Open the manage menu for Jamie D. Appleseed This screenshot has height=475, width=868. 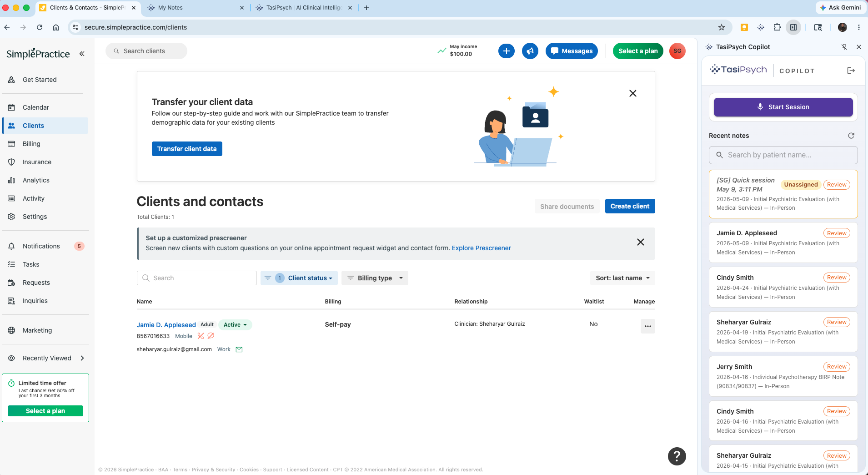click(648, 326)
